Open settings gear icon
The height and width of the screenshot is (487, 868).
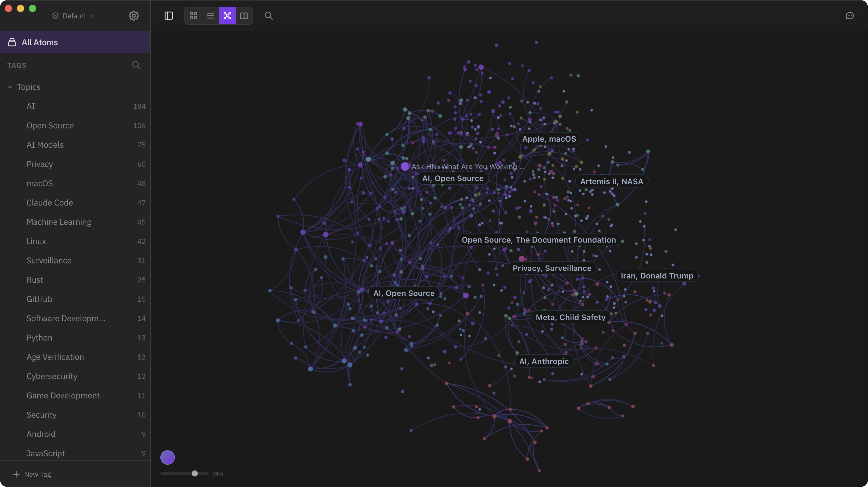click(x=134, y=16)
